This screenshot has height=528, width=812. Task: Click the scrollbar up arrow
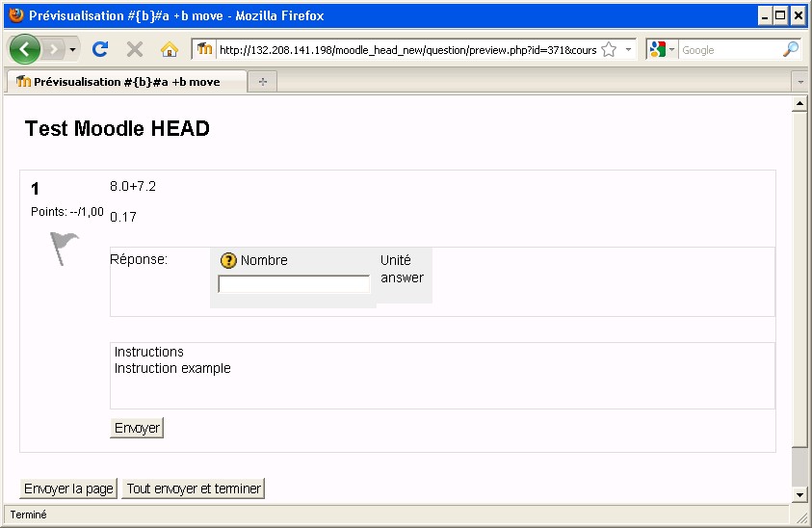pos(799,104)
